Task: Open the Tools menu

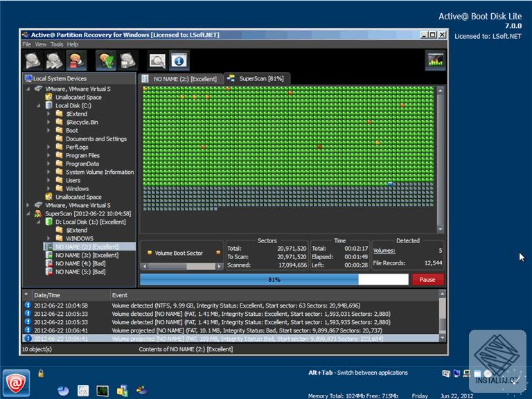Action: pyautogui.click(x=56, y=44)
